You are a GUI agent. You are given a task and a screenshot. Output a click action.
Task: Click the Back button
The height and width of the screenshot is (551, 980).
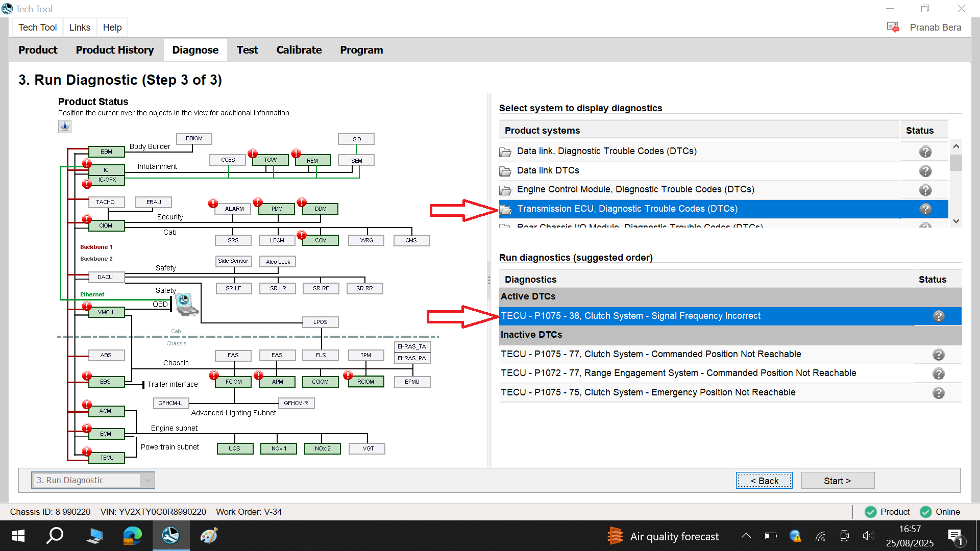pyautogui.click(x=764, y=481)
